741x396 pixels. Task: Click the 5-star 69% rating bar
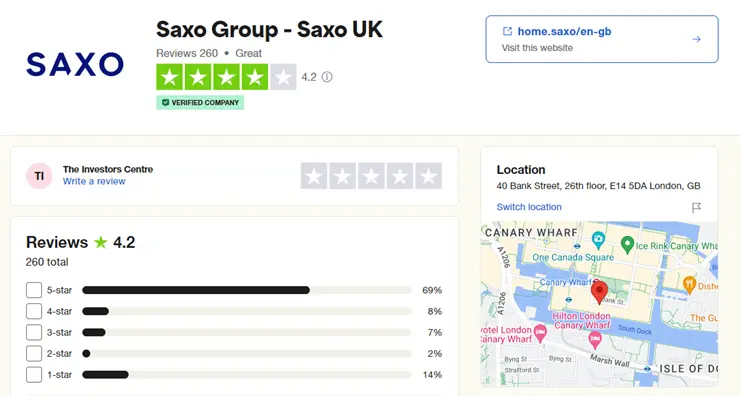(247, 290)
